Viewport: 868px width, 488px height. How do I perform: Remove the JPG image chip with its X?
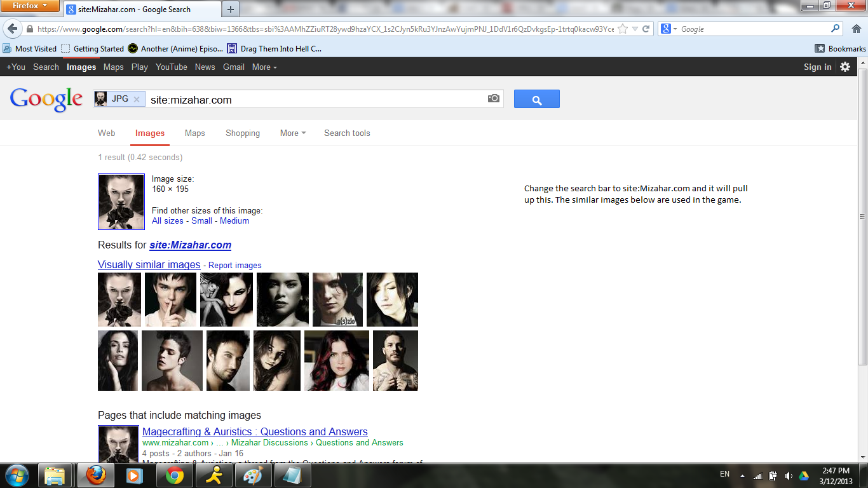point(137,99)
